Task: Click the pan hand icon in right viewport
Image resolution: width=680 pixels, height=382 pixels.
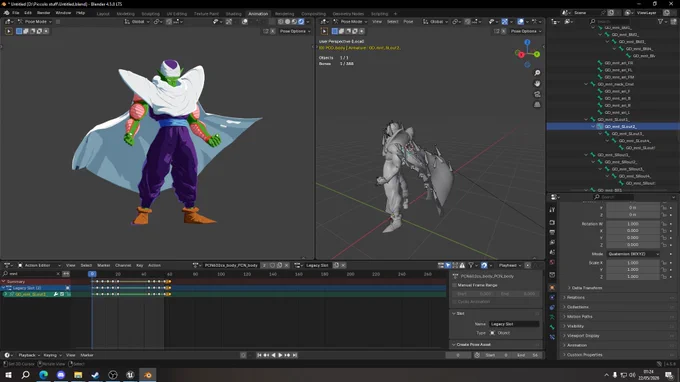Action: 537,83
